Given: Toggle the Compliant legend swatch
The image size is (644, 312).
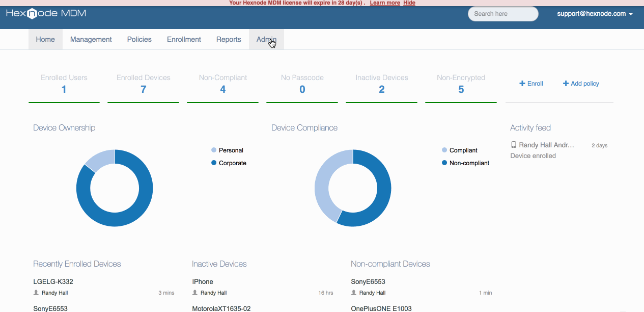Looking at the screenshot, I should (x=444, y=150).
